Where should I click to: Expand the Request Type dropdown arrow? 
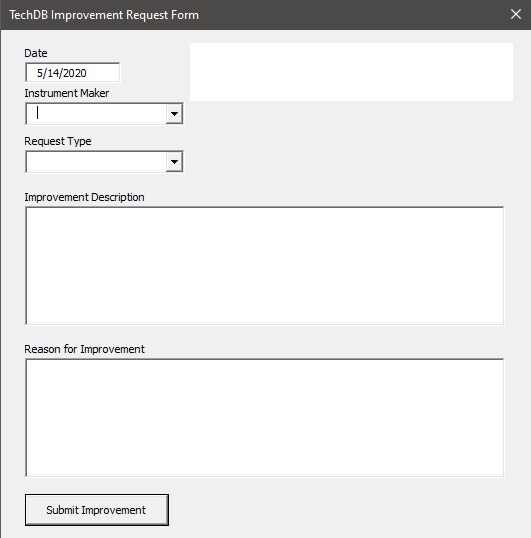coord(174,162)
